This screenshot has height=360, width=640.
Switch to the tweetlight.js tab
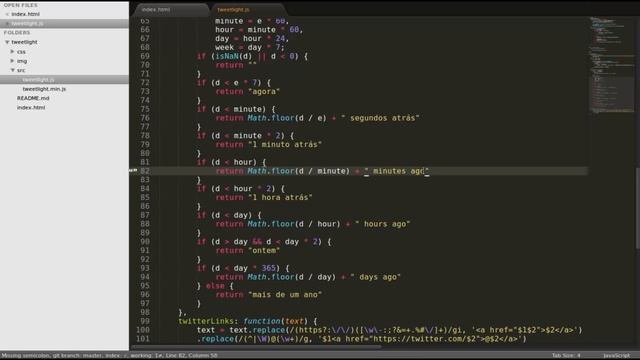coord(233,9)
